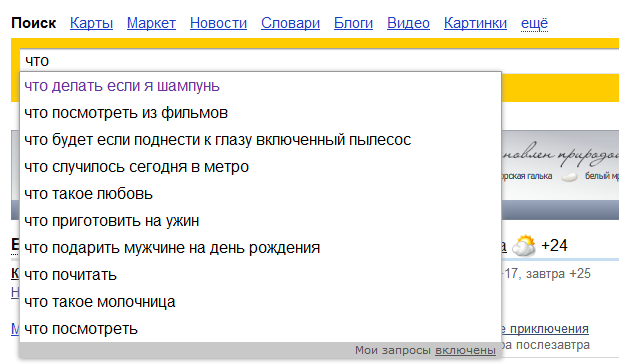
Task: Open the 'приключения' link on the right
Action: [549, 328]
